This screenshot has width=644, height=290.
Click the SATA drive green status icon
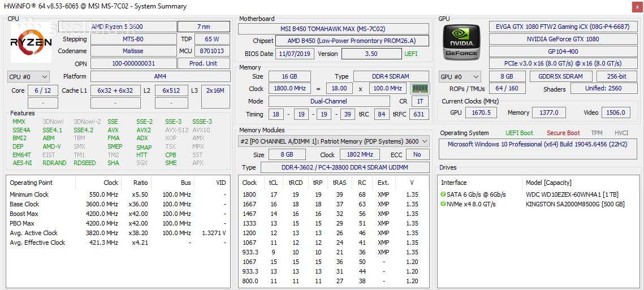(x=443, y=194)
